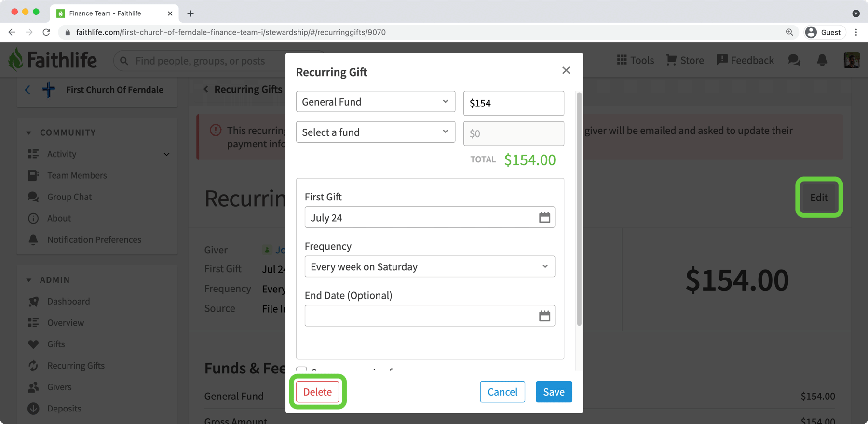This screenshot has width=868, height=424.
Task: Open the Deposits page
Action: (64, 409)
